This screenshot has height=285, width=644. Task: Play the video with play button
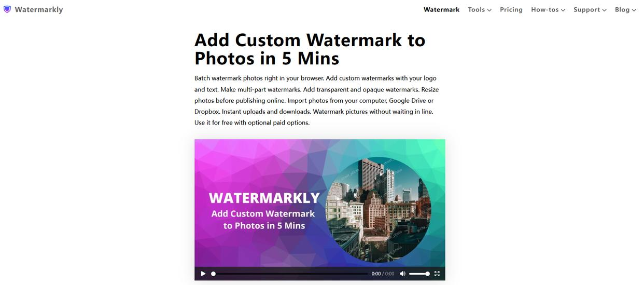coord(203,274)
